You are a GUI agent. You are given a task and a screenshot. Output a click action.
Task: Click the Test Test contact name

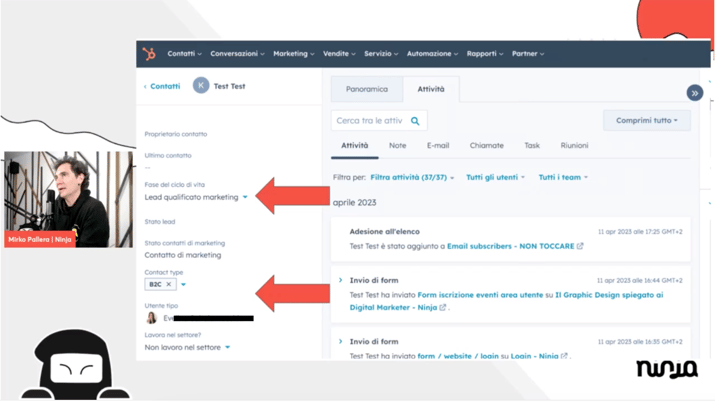pos(229,86)
